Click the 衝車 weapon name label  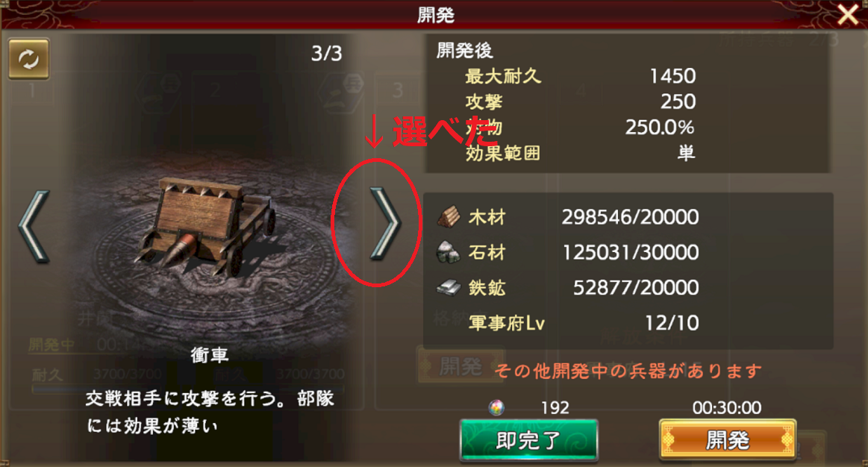click(x=209, y=355)
